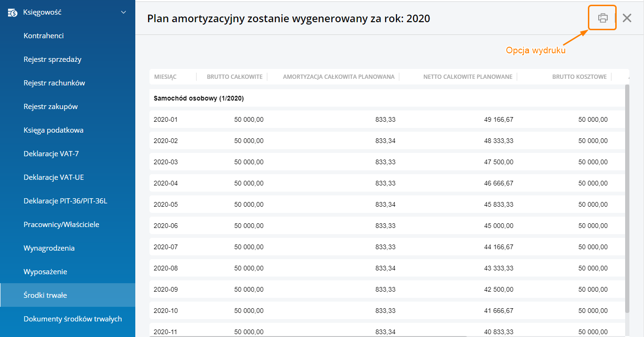Click the Księgowość accounting icon

click(13, 12)
